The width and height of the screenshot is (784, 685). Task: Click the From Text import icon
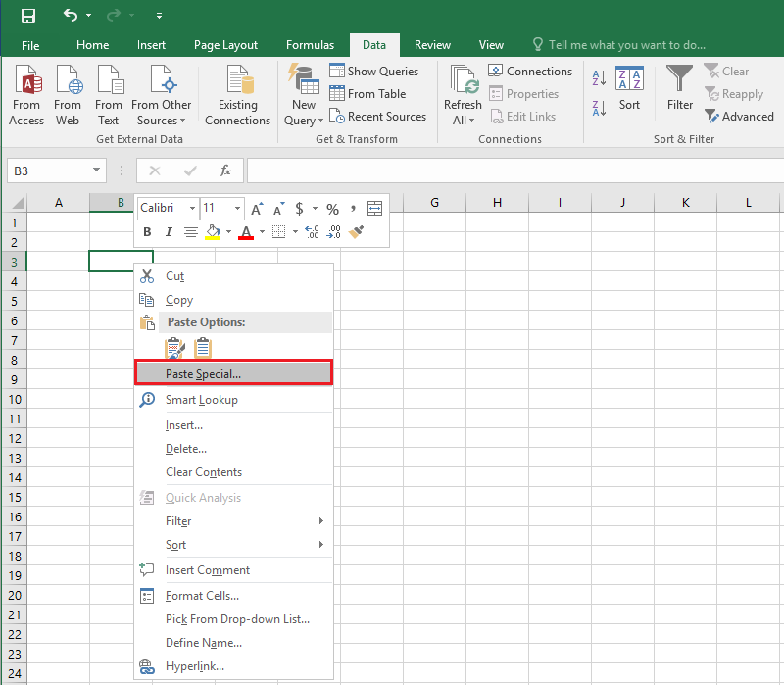pos(109,93)
